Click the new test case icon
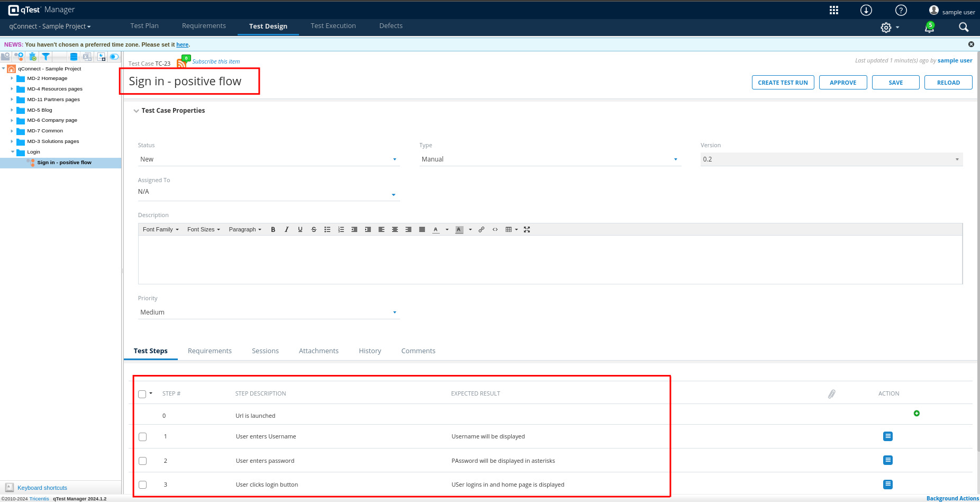The width and height of the screenshot is (980, 502). (19, 57)
